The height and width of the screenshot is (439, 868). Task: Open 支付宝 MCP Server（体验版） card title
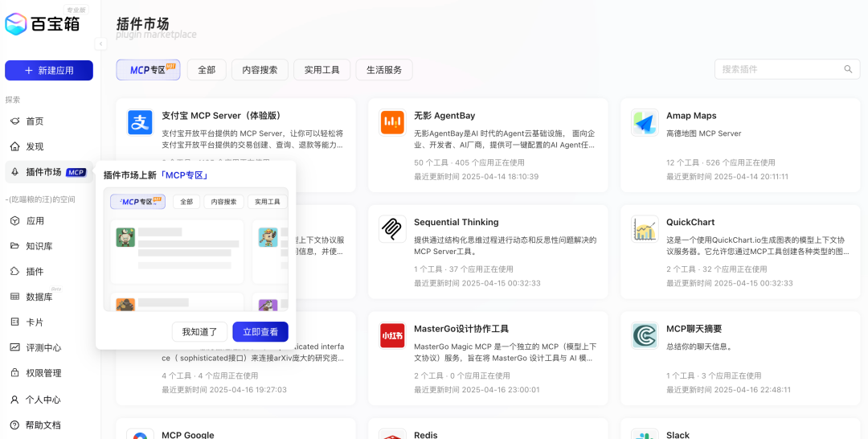point(222,116)
